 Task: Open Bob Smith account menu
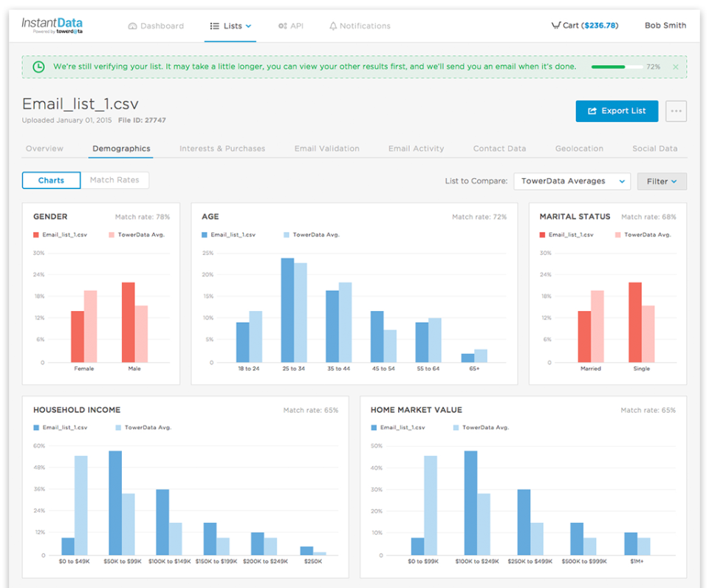pos(665,26)
